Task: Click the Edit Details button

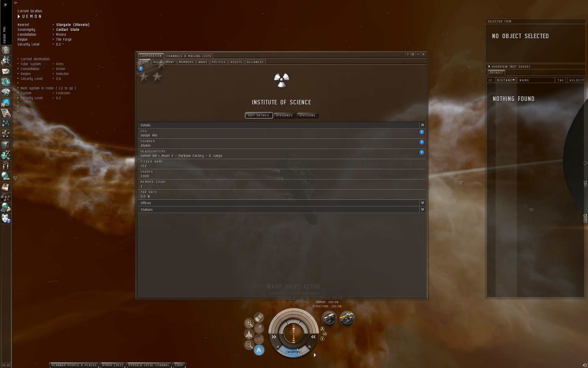Action: (x=259, y=115)
